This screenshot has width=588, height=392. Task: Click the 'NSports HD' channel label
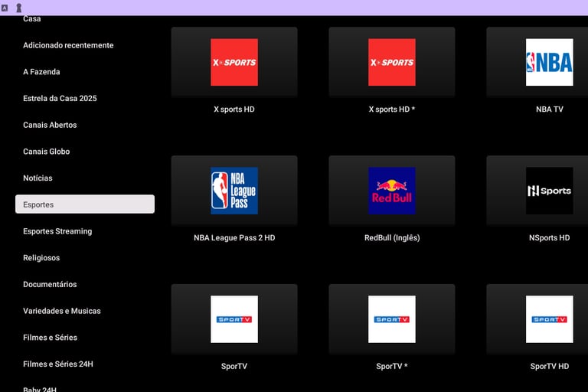tap(550, 238)
